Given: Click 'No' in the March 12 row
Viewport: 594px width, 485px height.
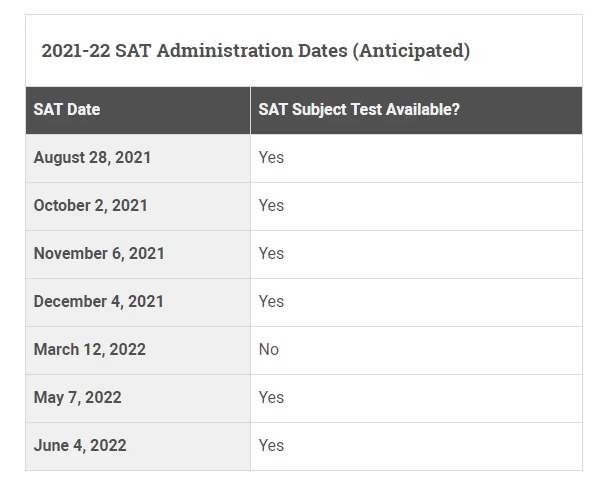Looking at the screenshot, I should coord(269,349).
